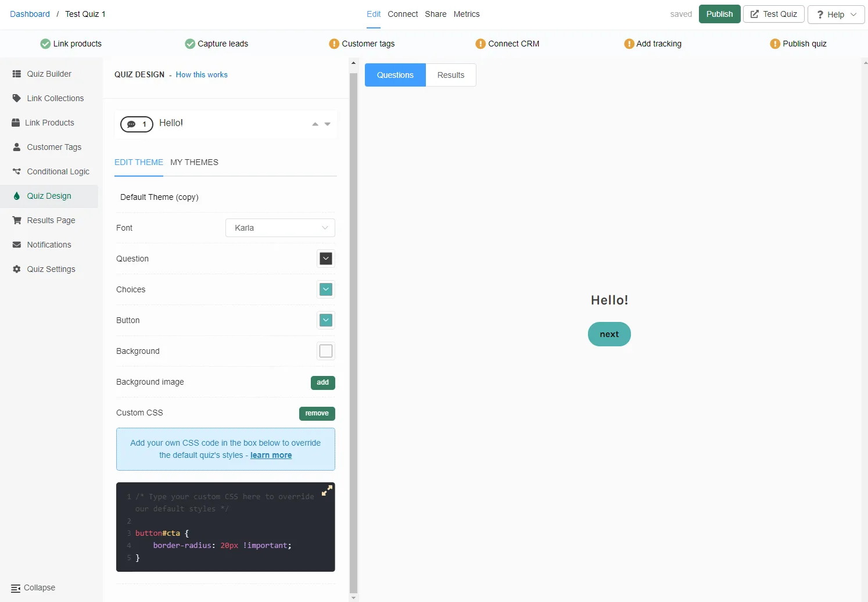Select the MY THEMES tab

click(x=194, y=162)
